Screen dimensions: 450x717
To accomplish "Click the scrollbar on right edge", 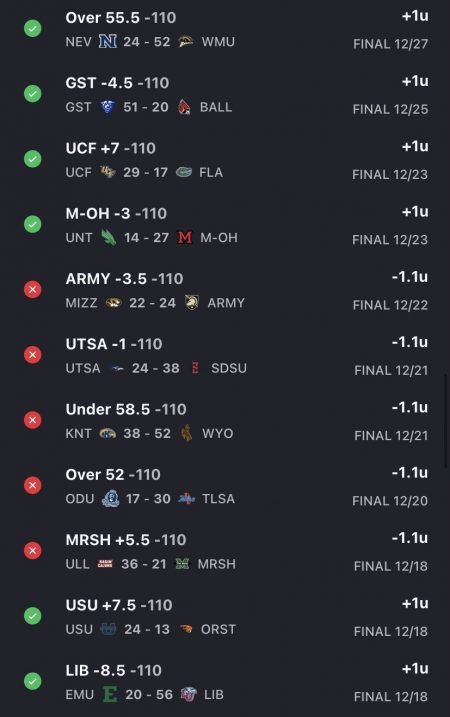I will pyautogui.click(x=446, y=421).
